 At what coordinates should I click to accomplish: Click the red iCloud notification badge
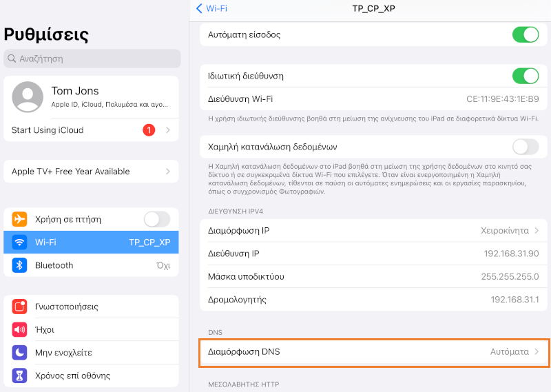[149, 130]
